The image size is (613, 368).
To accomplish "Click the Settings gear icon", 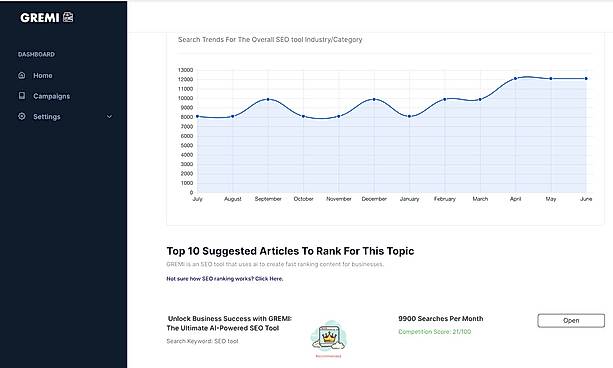I will pyautogui.click(x=22, y=116).
